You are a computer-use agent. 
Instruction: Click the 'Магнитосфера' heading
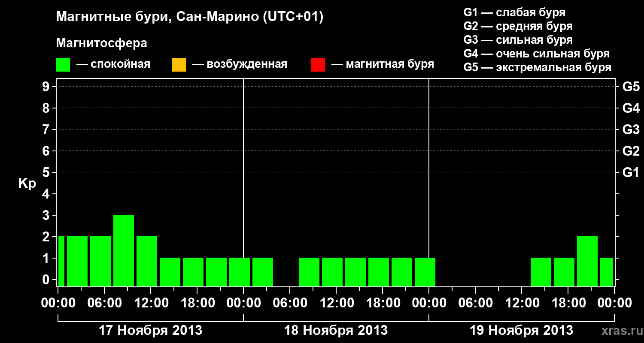[102, 43]
